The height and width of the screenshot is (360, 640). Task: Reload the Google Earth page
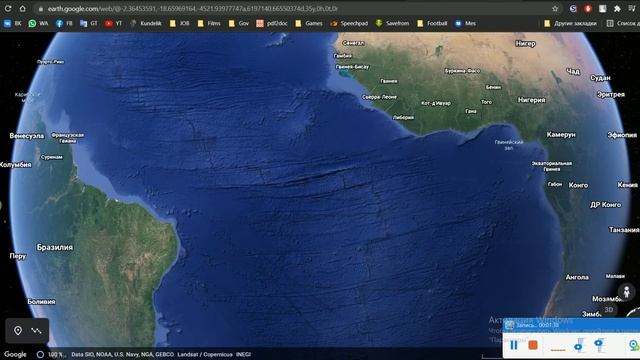point(8,8)
